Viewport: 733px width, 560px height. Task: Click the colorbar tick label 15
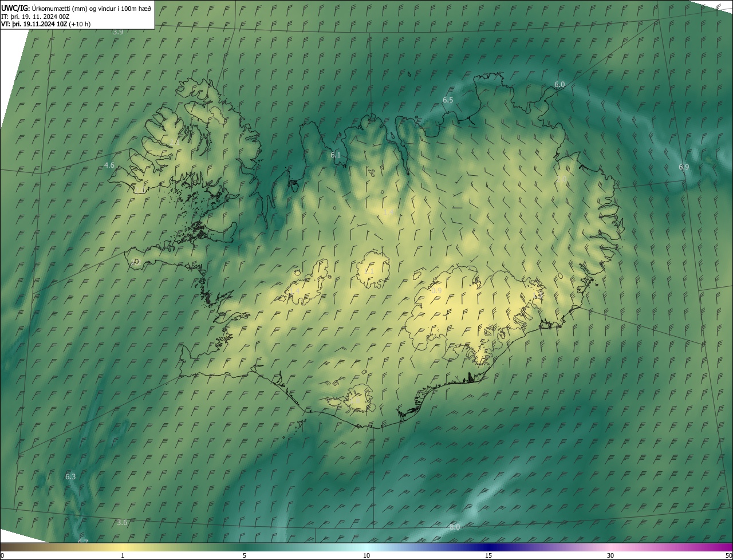click(488, 556)
